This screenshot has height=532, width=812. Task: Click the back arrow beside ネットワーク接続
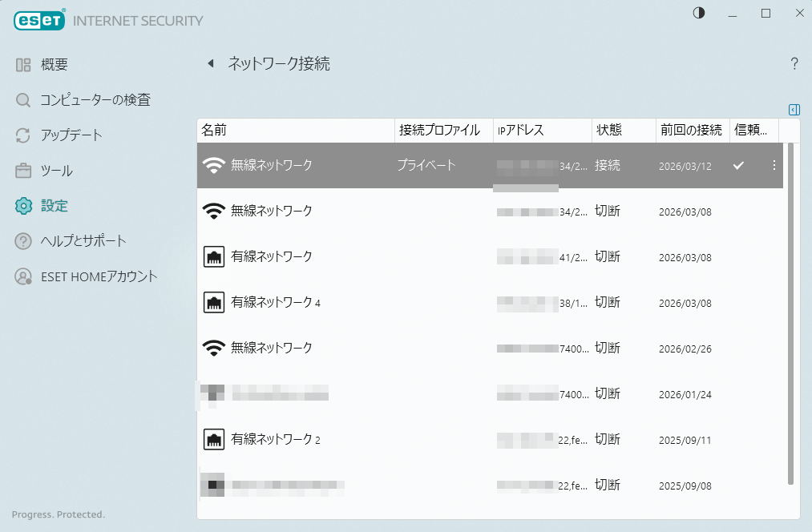tap(211, 64)
